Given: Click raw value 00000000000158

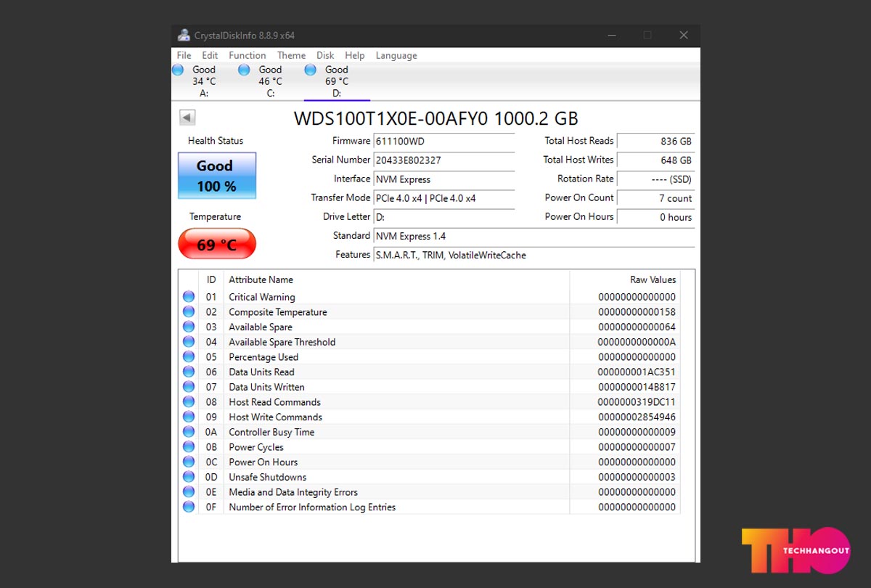Looking at the screenshot, I should (x=637, y=312).
